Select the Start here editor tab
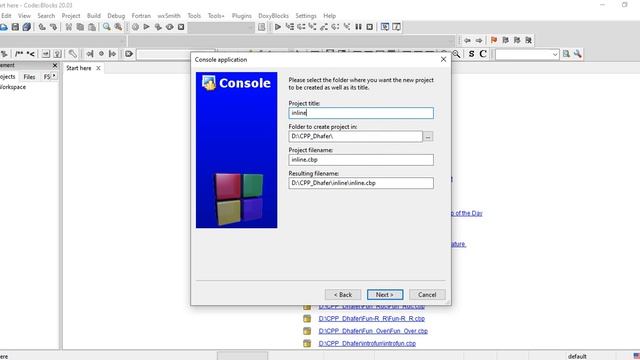Viewport: 640px width, 360px height. [x=79, y=68]
